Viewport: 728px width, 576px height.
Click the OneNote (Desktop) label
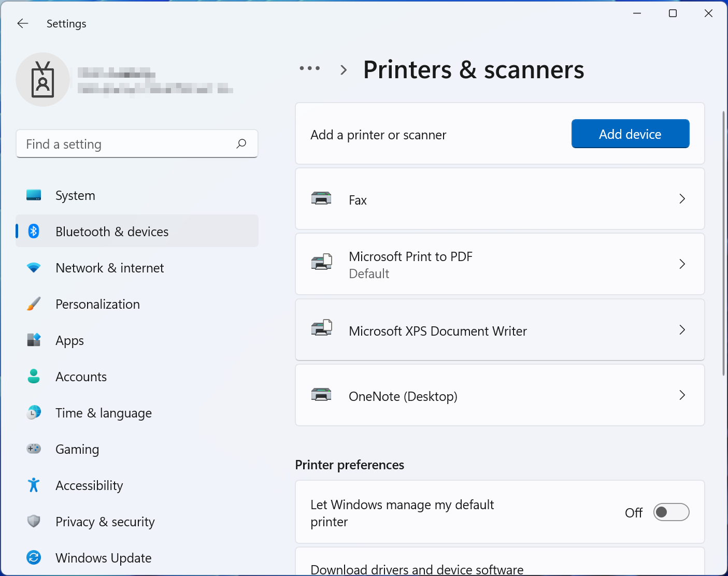coord(403,396)
